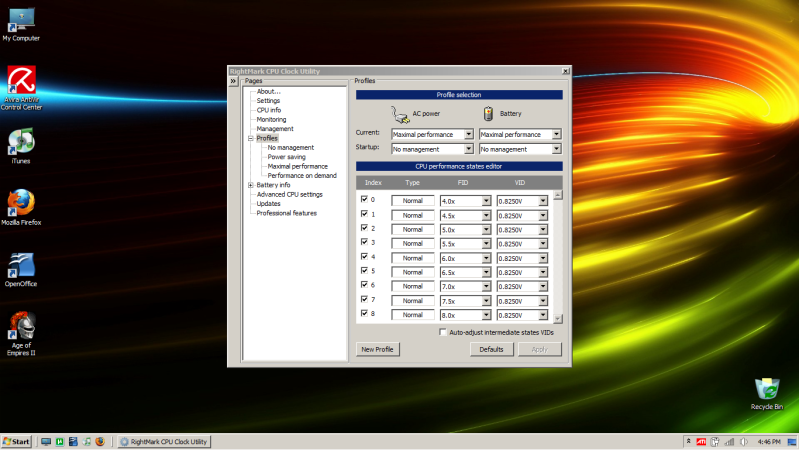
Task: Expand the Battery info tree node
Action: tap(250, 185)
